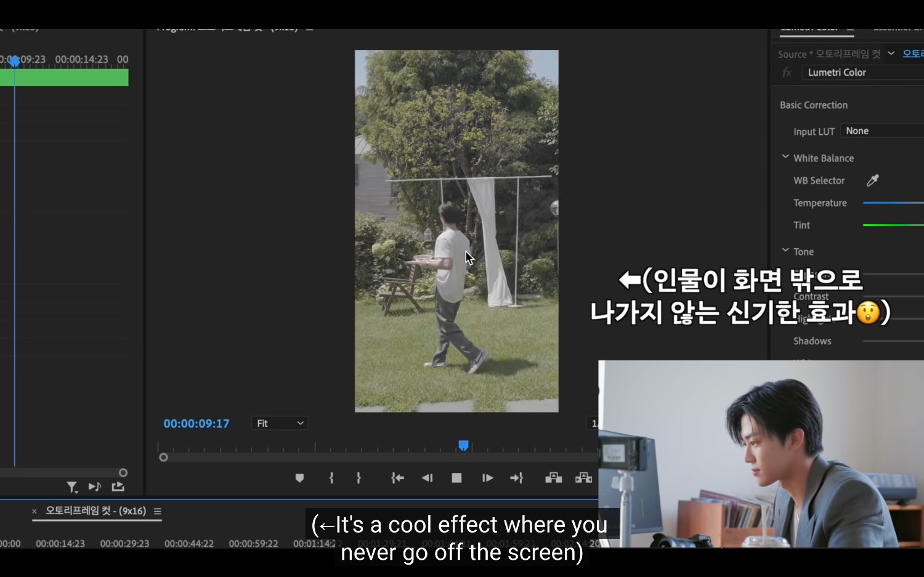Click the left panel zoom bar end handle
The width and height of the screenshot is (924, 577).
tap(123, 473)
